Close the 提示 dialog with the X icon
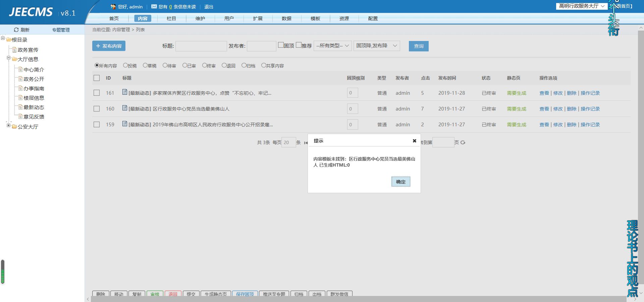The height and width of the screenshot is (302, 644). (x=414, y=141)
